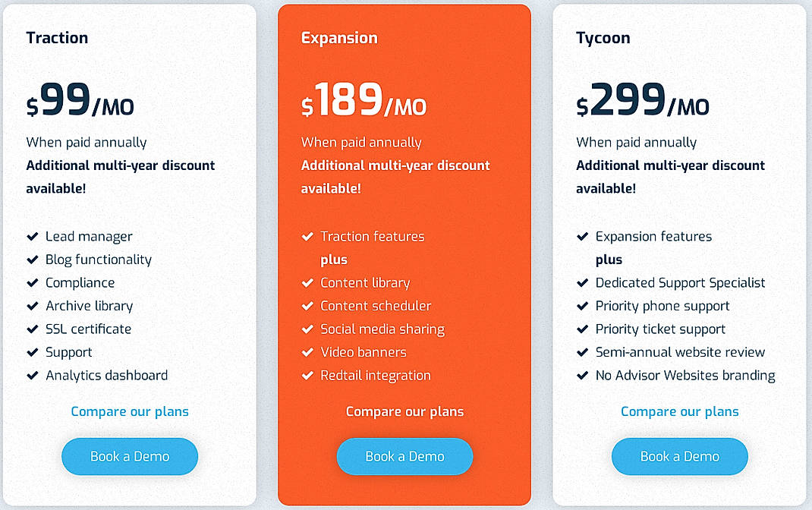Click the Blog functionality feature text
This screenshot has width=812, height=510.
tap(99, 260)
